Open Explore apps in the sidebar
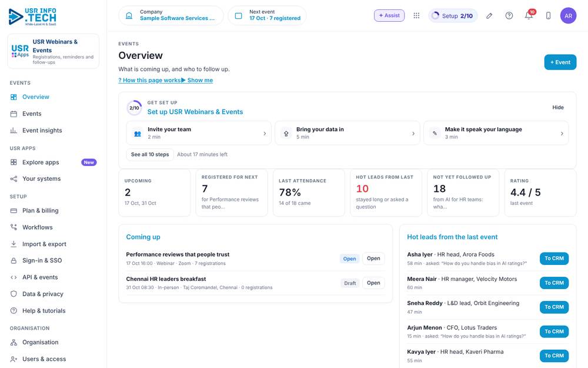The width and height of the screenshot is (588, 368). tap(54, 163)
